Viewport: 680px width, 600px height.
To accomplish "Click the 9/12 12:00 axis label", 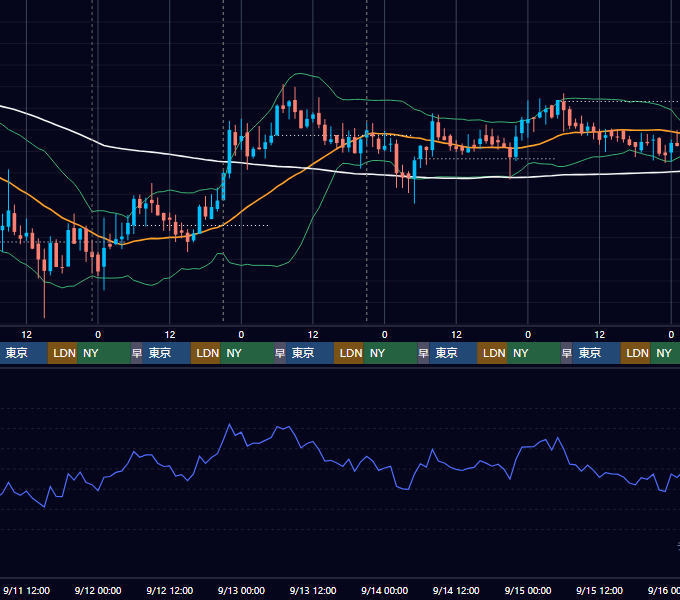I will pos(170,590).
